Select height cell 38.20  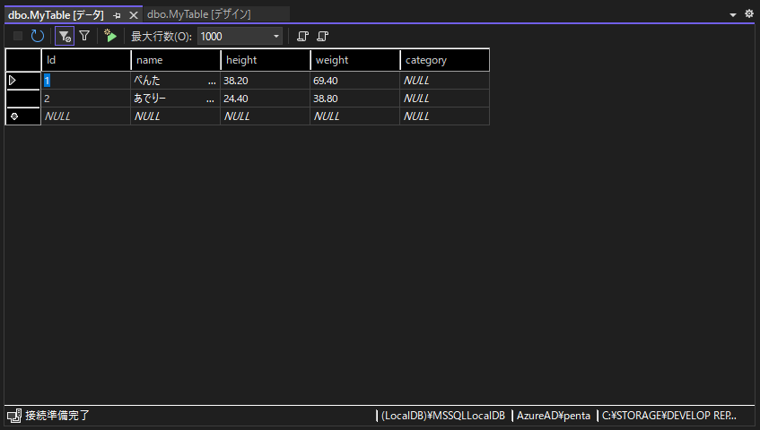click(x=265, y=80)
